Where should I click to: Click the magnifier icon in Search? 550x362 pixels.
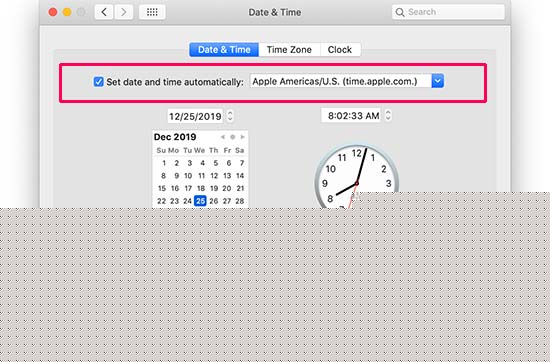click(x=400, y=12)
